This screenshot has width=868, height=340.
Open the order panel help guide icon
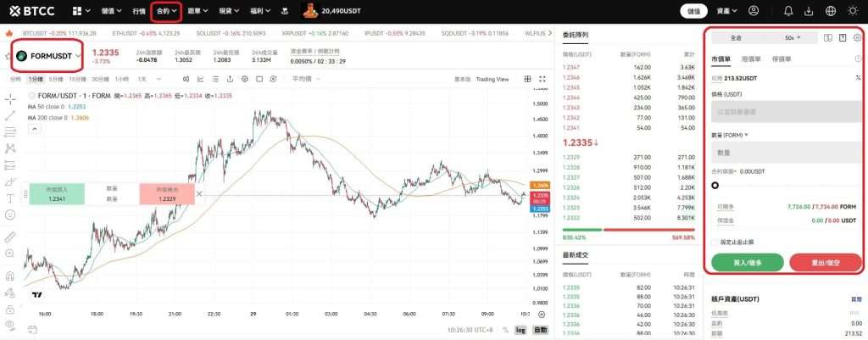(x=843, y=37)
